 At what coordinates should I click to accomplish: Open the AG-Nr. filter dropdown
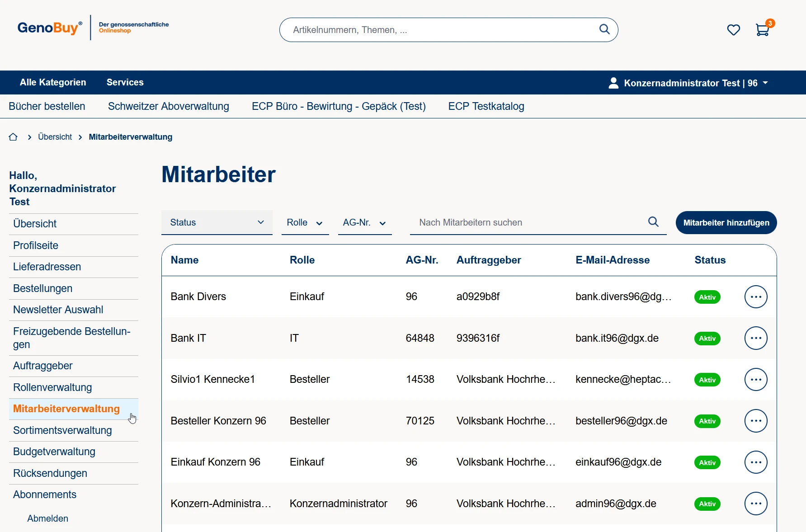(x=364, y=223)
